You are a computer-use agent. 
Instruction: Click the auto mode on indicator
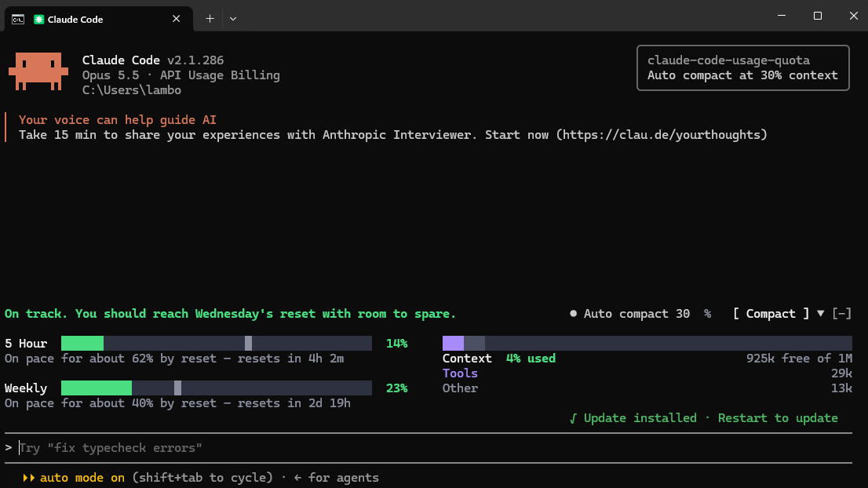pyautogui.click(x=82, y=478)
